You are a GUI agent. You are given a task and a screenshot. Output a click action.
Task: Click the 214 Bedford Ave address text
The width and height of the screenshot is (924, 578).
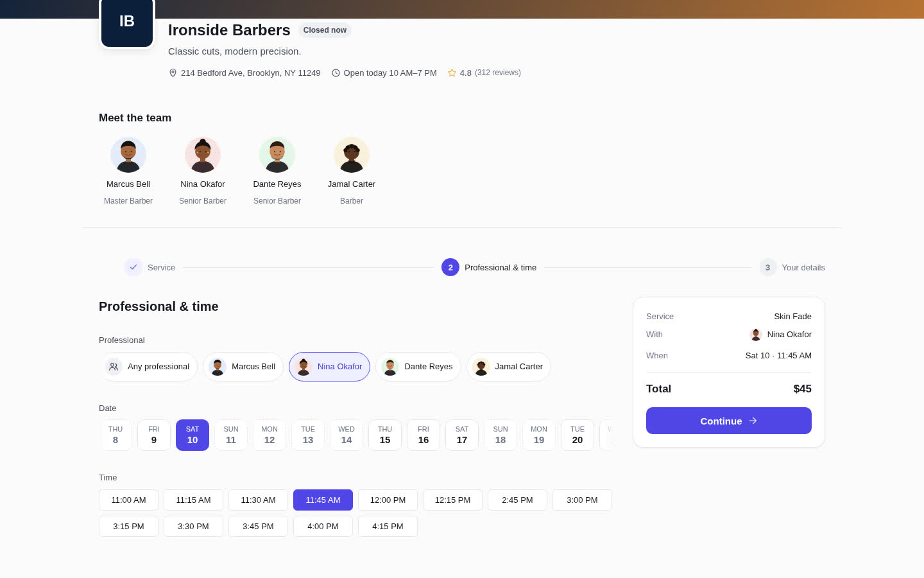point(250,73)
